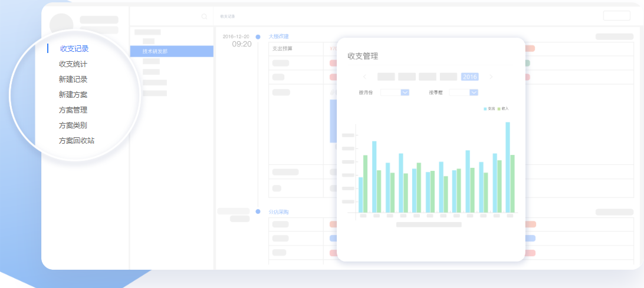This screenshot has height=288, width=644.
Task: Open 方案回收站 recycle bin entry
Action: tap(77, 141)
